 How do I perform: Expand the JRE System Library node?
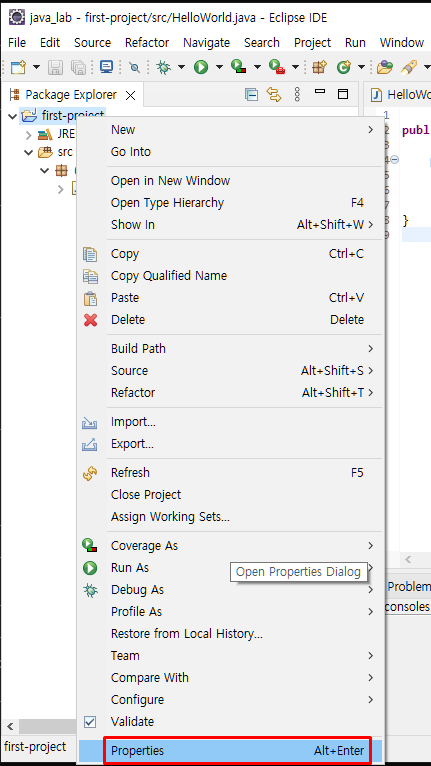click(29, 135)
